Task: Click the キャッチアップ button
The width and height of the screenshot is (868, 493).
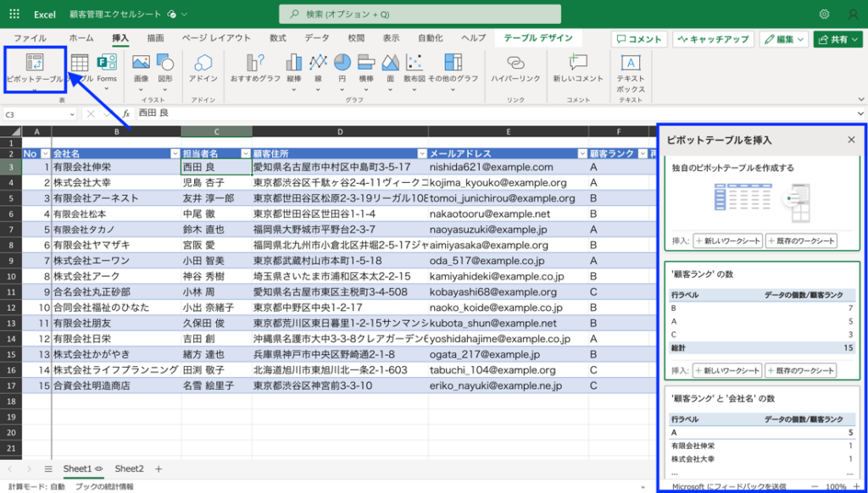Action: (x=714, y=39)
